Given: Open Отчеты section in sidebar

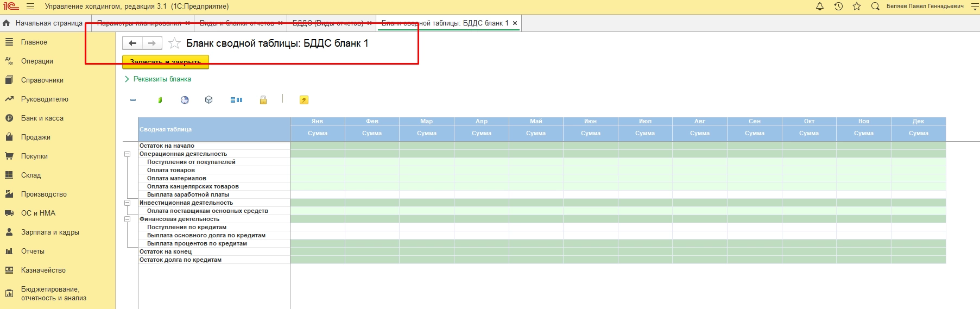Looking at the screenshot, I should (33, 251).
